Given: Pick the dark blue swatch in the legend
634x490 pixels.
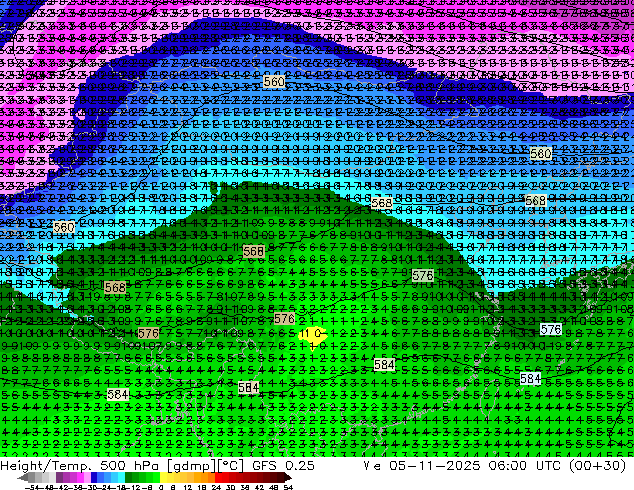Looking at the screenshot, I should tap(94, 478).
